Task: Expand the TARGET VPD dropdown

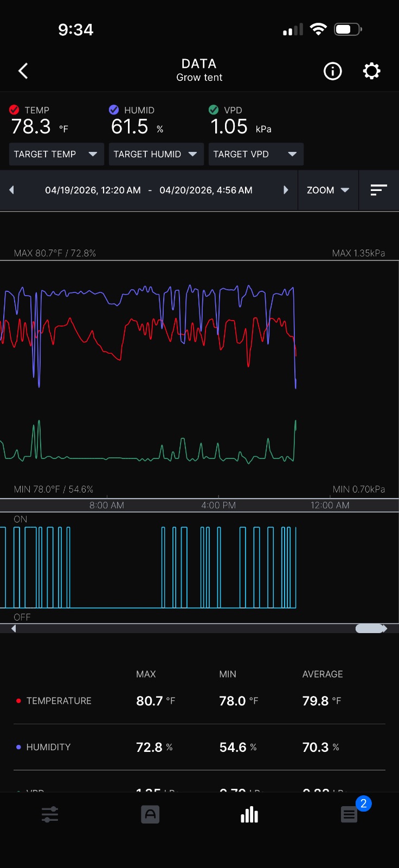Action: 256,154
